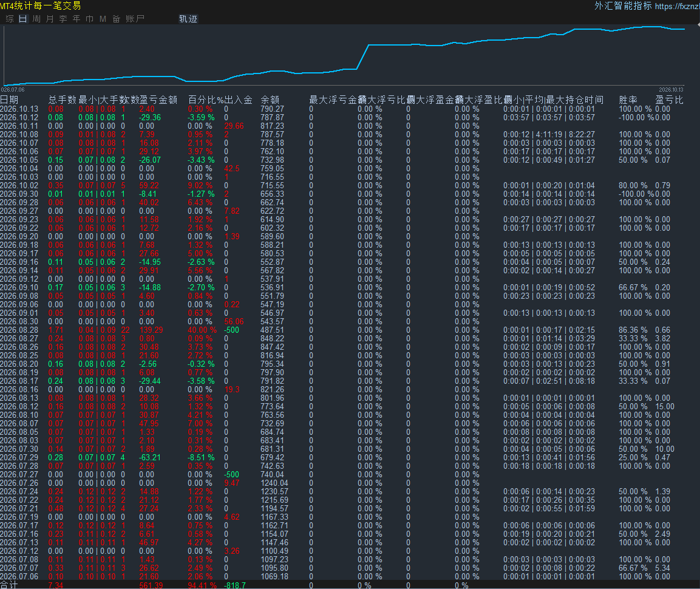Toggle the 轨迹 trajectory button
The width and height of the screenshot is (700, 589).
188,19
